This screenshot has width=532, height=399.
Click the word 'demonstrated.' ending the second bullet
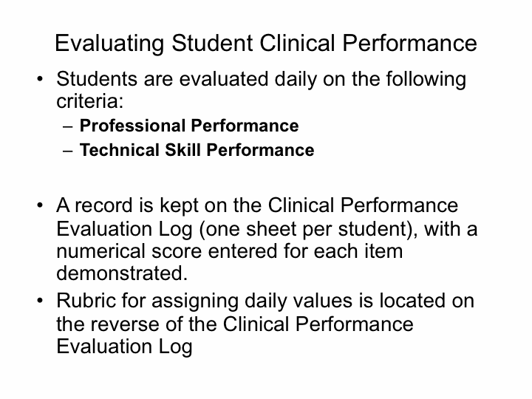(x=122, y=273)
